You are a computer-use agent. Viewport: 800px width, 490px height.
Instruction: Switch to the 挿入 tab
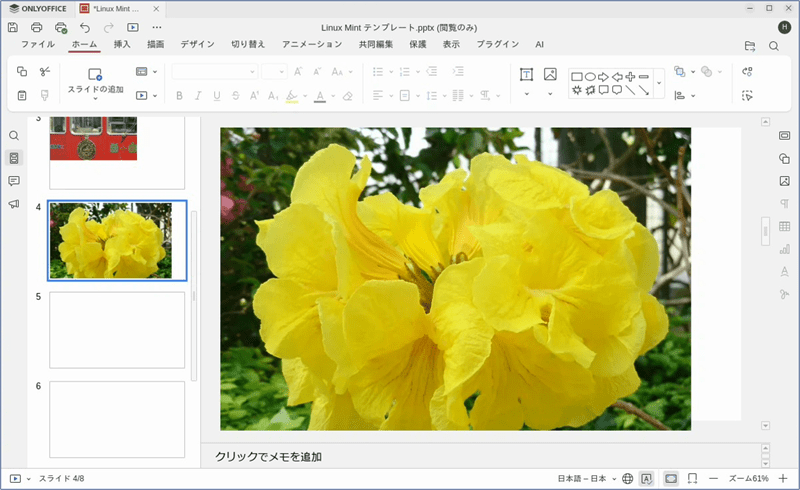click(122, 45)
